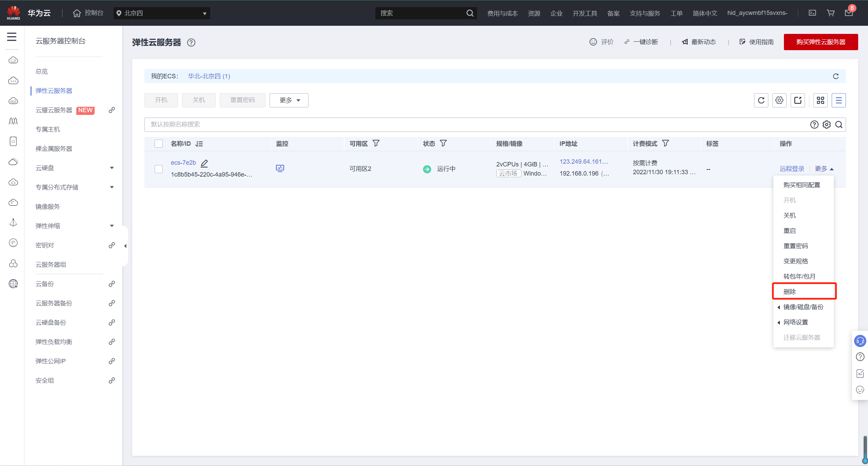This screenshot has width=868, height=466.
Task: Click the search help question icon
Action: 814,125
